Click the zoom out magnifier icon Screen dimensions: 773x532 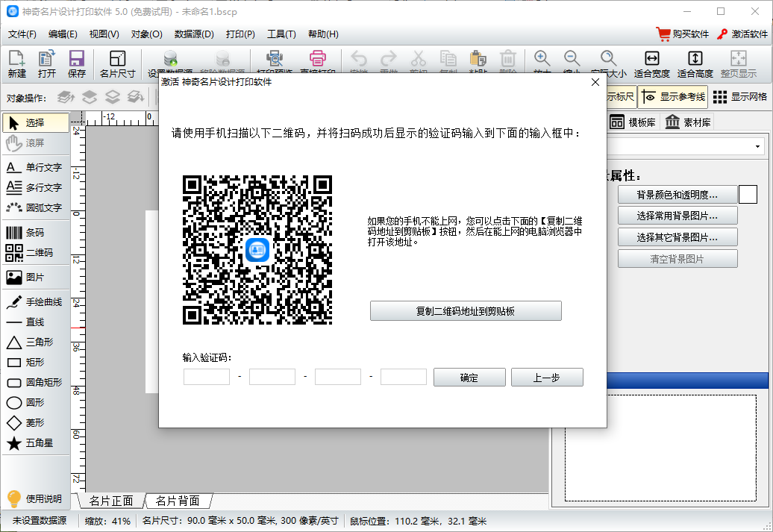(572, 59)
